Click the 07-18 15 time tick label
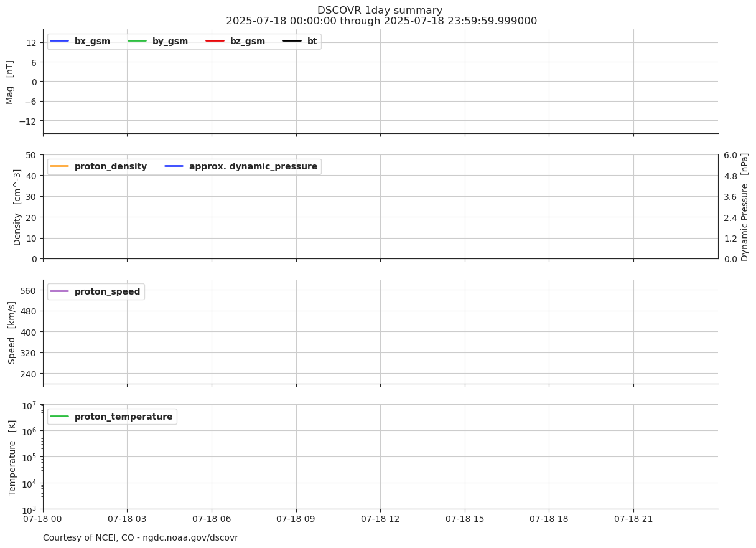Screen dimensions: 756x548 pyautogui.click(x=465, y=519)
